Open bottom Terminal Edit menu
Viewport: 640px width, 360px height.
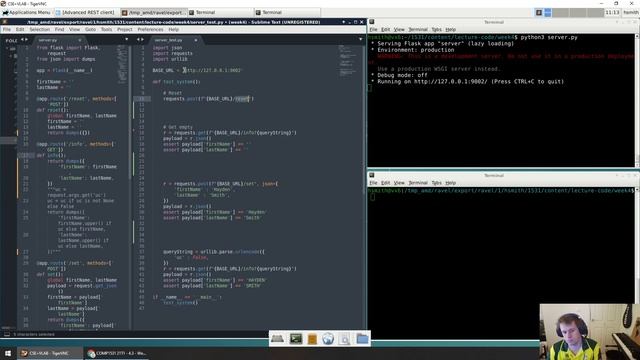[386, 183]
